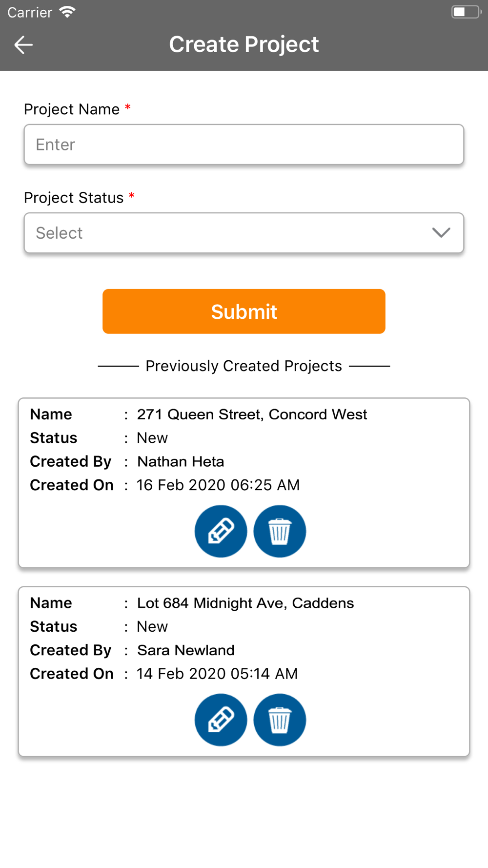Delete the Lot 684 Midnight Ave project

coord(280,720)
